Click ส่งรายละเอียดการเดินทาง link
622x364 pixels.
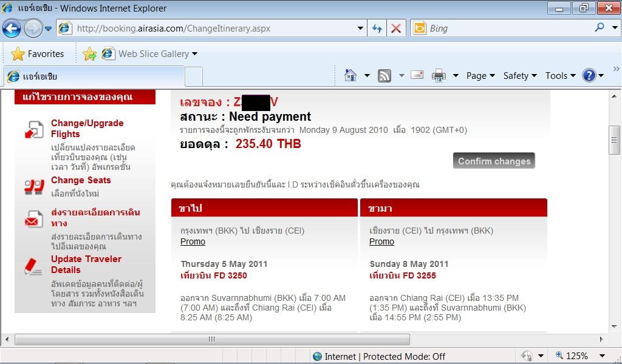(95, 217)
